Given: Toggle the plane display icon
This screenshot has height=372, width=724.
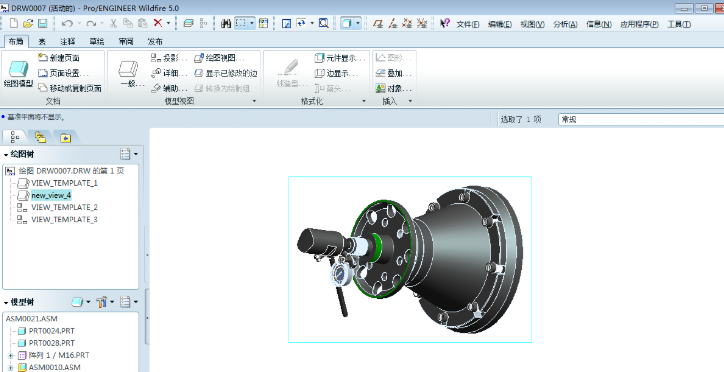Looking at the screenshot, I should click(x=378, y=23).
